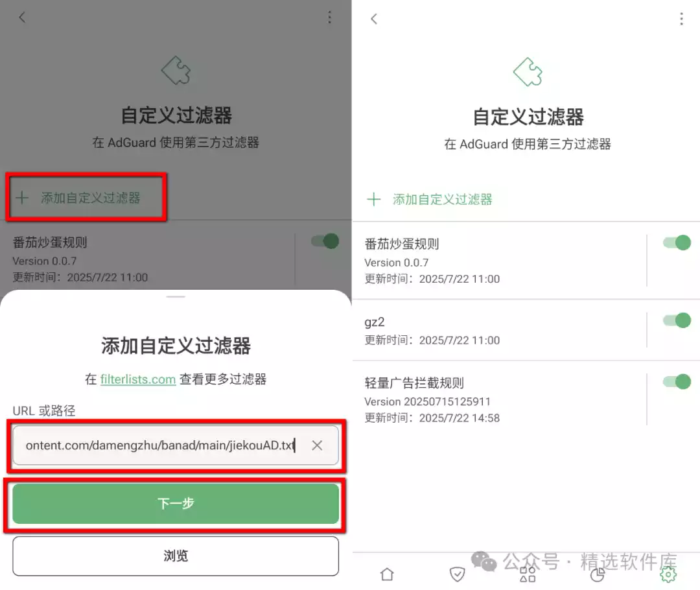Open the settings gear tab
Screen dimensions: 700x590
(668, 574)
